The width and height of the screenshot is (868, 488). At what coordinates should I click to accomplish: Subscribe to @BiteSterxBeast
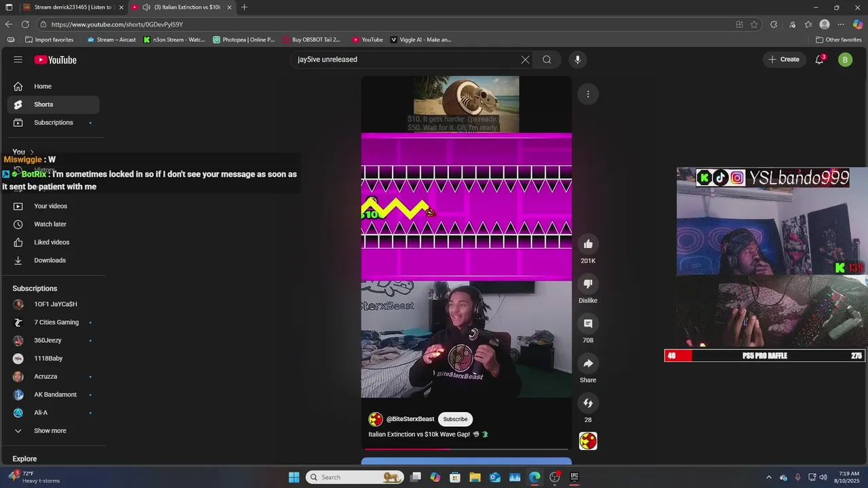click(x=455, y=420)
